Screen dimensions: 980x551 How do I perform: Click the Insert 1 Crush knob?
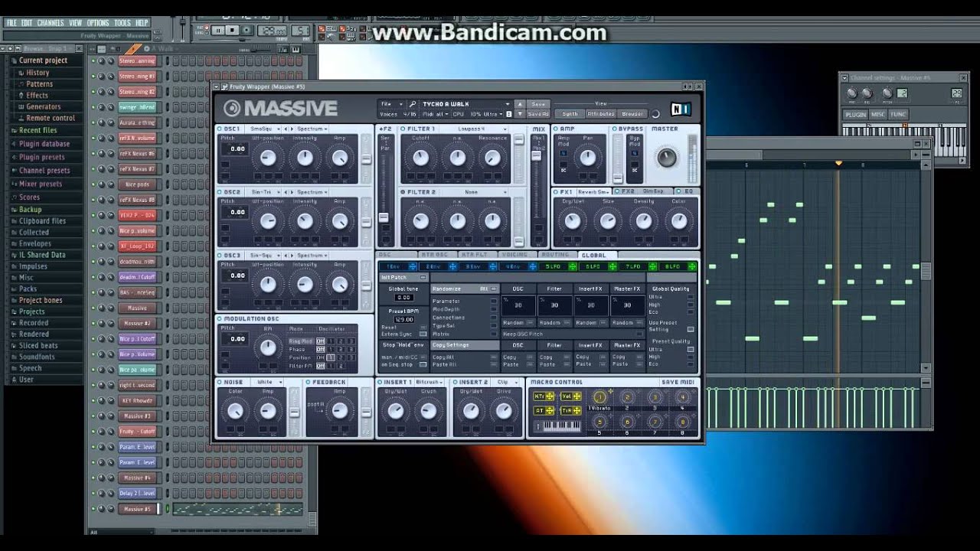click(428, 411)
